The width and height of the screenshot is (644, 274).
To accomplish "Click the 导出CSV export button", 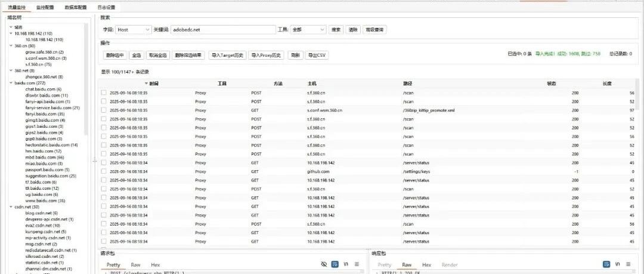I will coord(317,55).
